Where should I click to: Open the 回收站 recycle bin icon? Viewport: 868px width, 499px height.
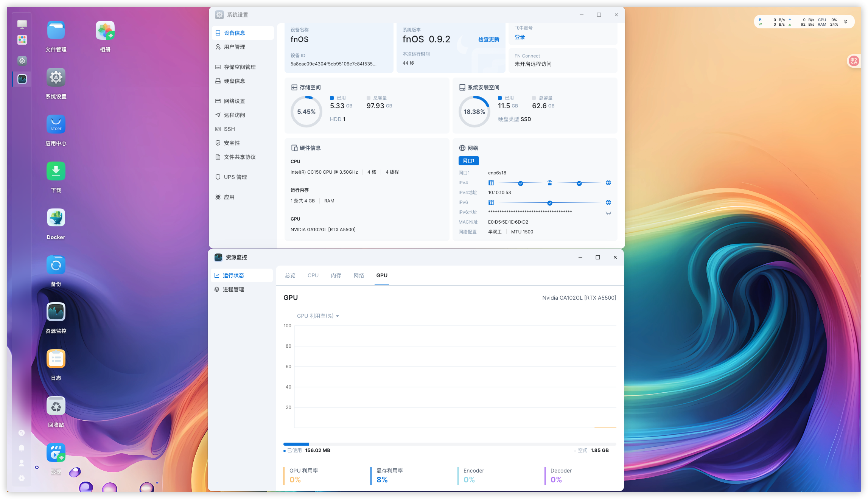[x=56, y=406]
